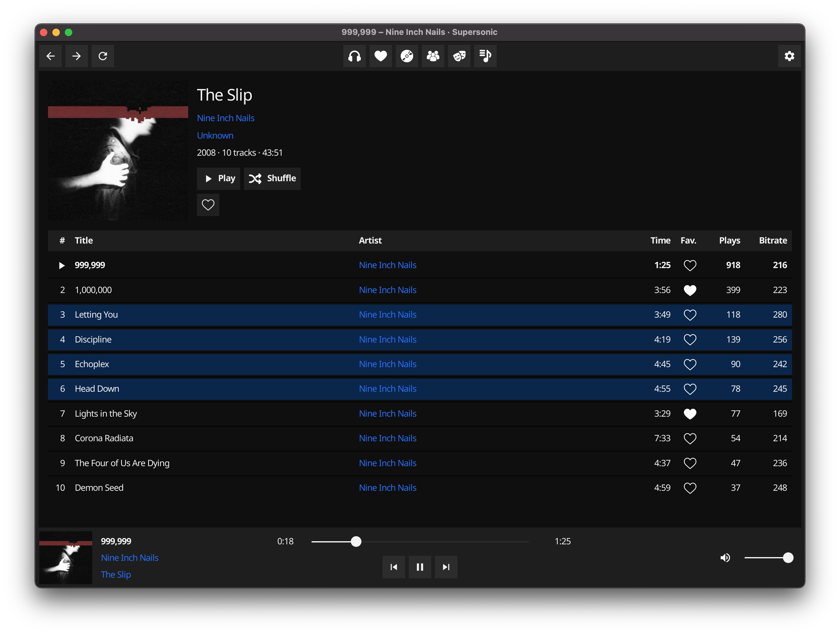Click the window close button
The height and width of the screenshot is (634, 840).
[44, 32]
